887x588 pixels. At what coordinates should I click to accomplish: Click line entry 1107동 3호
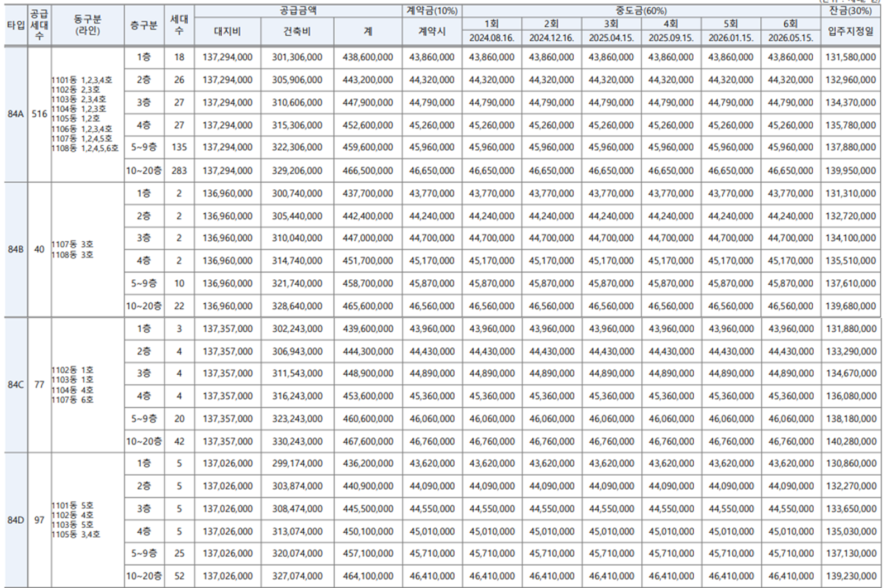(72, 245)
